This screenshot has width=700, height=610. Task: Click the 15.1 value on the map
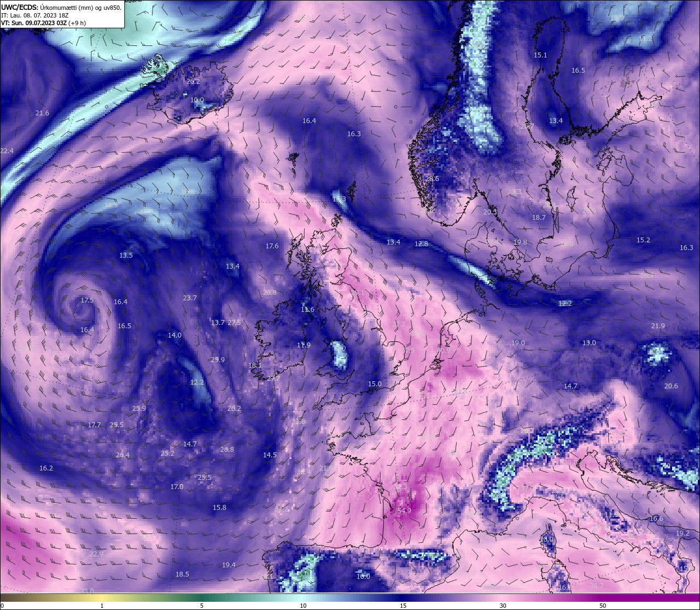click(x=540, y=55)
